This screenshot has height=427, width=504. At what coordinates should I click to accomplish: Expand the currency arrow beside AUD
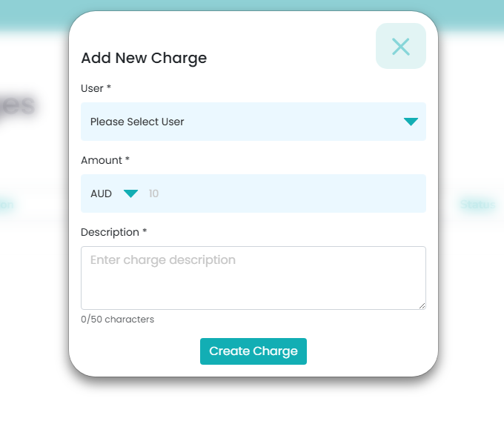[130, 193]
